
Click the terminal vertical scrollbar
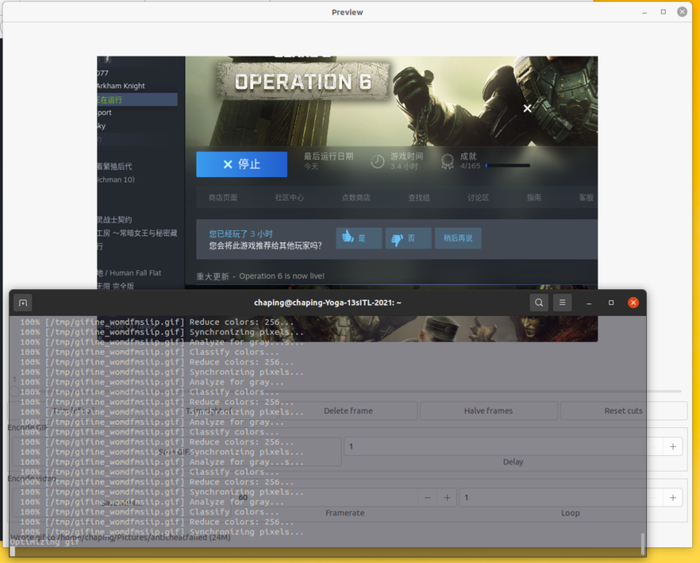pyautogui.click(x=642, y=543)
